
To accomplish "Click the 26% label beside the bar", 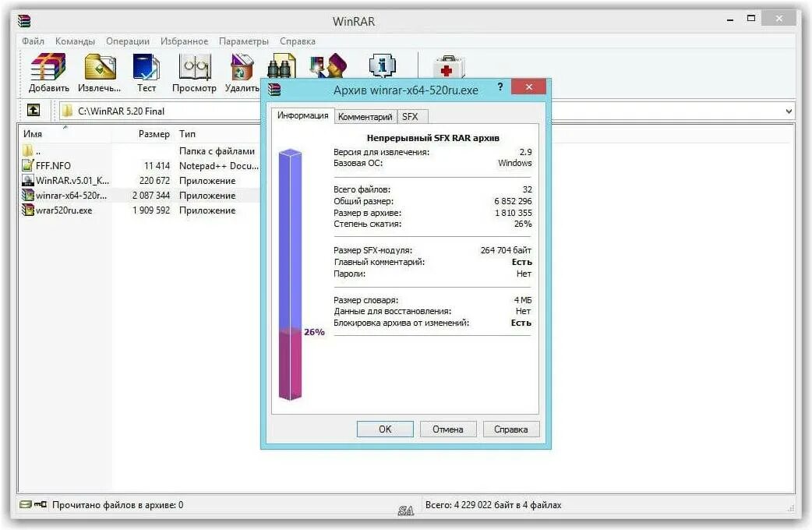I will tap(314, 332).
